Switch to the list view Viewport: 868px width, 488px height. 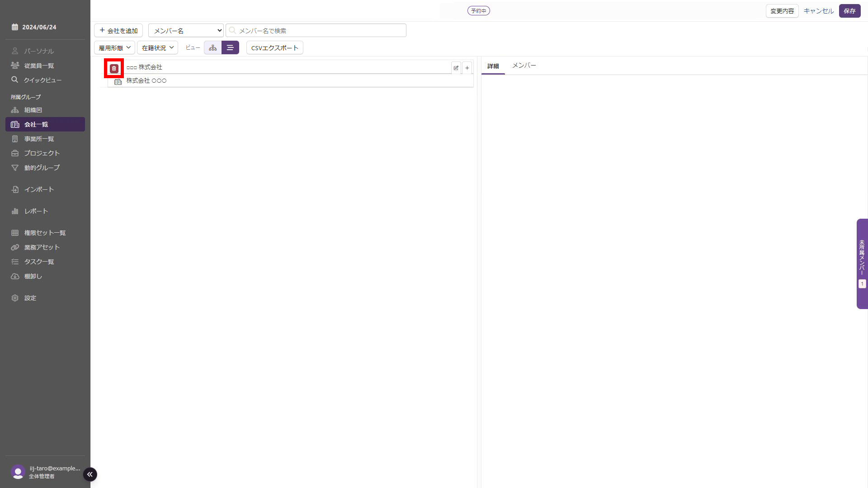(230, 47)
